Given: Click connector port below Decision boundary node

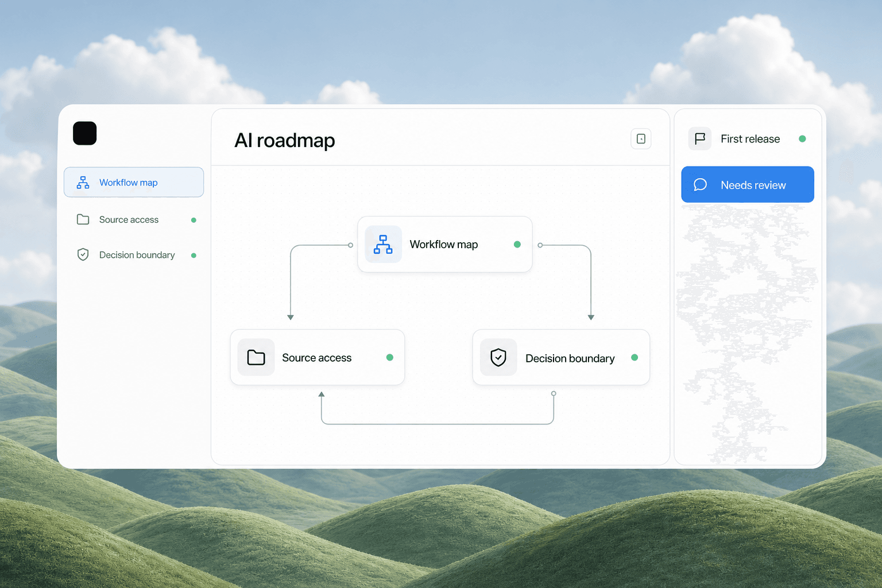Looking at the screenshot, I should 554,393.
